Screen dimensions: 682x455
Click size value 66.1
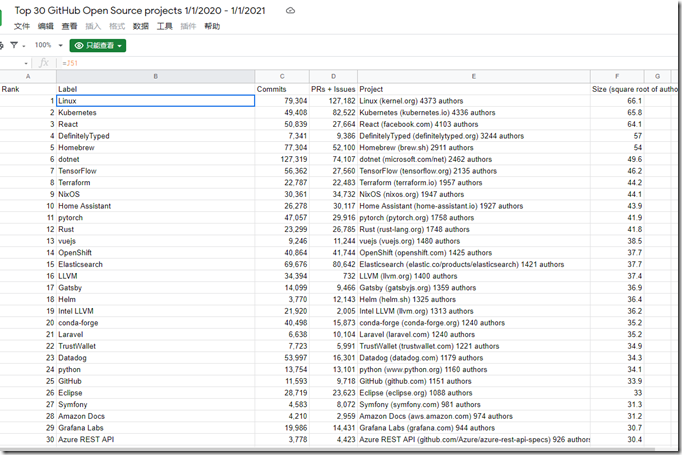click(x=617, y=101)
